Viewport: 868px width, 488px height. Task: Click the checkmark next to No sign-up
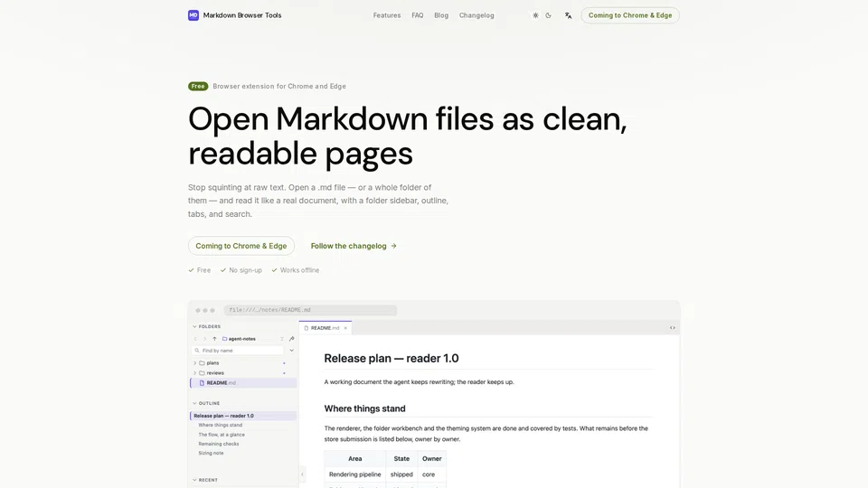click(223, 270)
